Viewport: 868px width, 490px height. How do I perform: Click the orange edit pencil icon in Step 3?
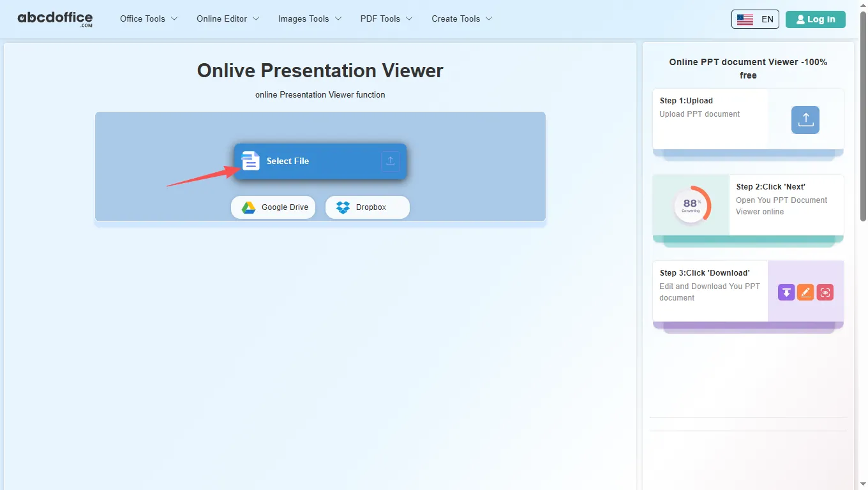pos(805,292)
